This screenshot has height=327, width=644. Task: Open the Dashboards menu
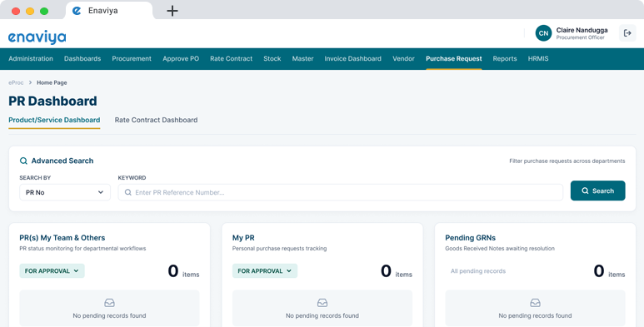tap(82, 59)
